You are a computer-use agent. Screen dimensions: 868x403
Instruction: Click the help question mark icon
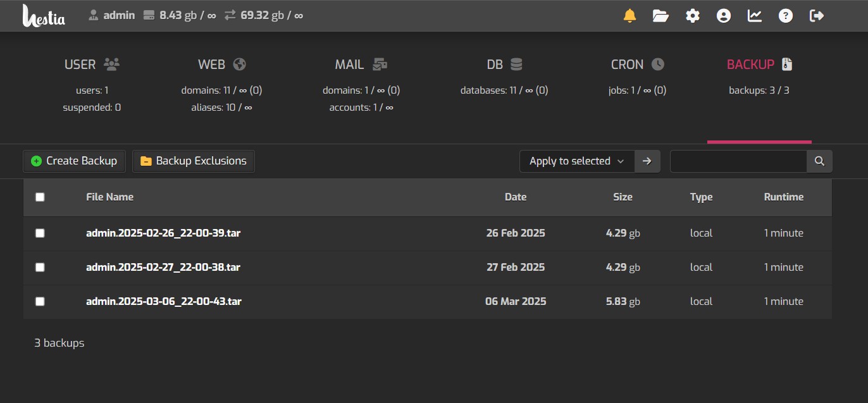coord(785,16)
